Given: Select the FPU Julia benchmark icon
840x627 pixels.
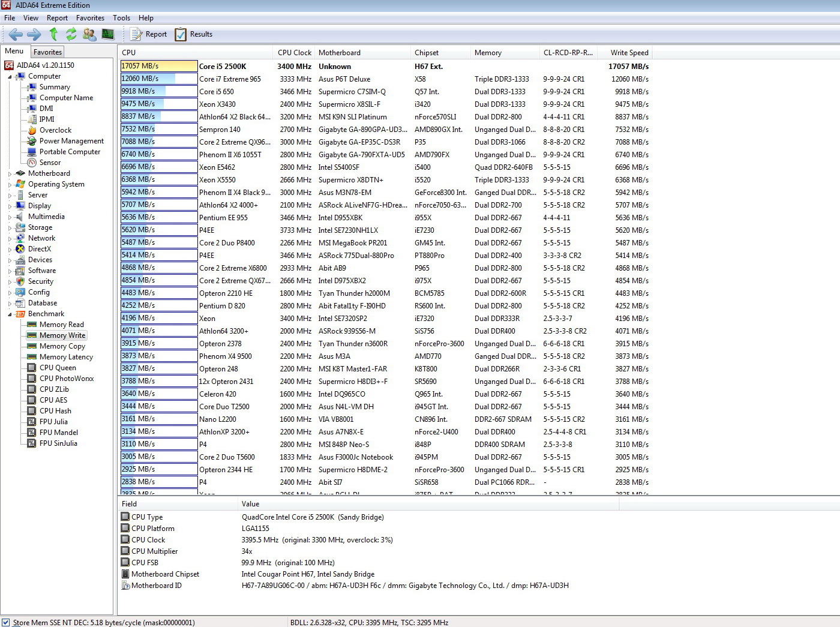Looking at the screenshot, I should (32, 422).
